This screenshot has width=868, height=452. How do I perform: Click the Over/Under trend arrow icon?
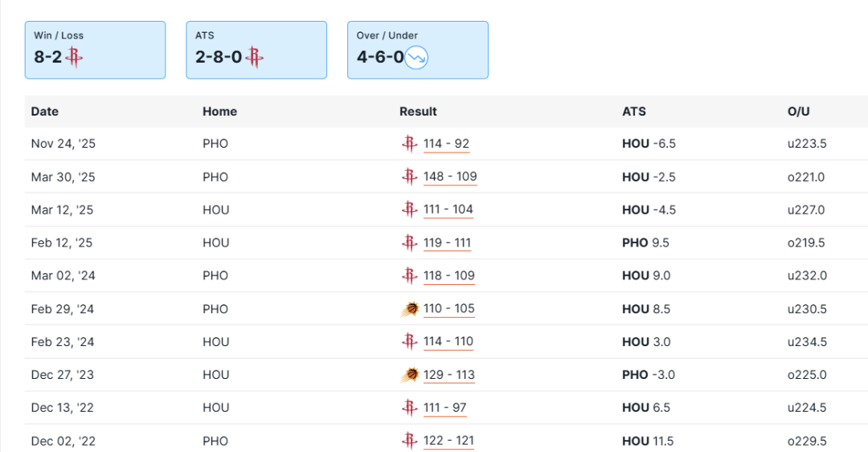click(416, 58)
